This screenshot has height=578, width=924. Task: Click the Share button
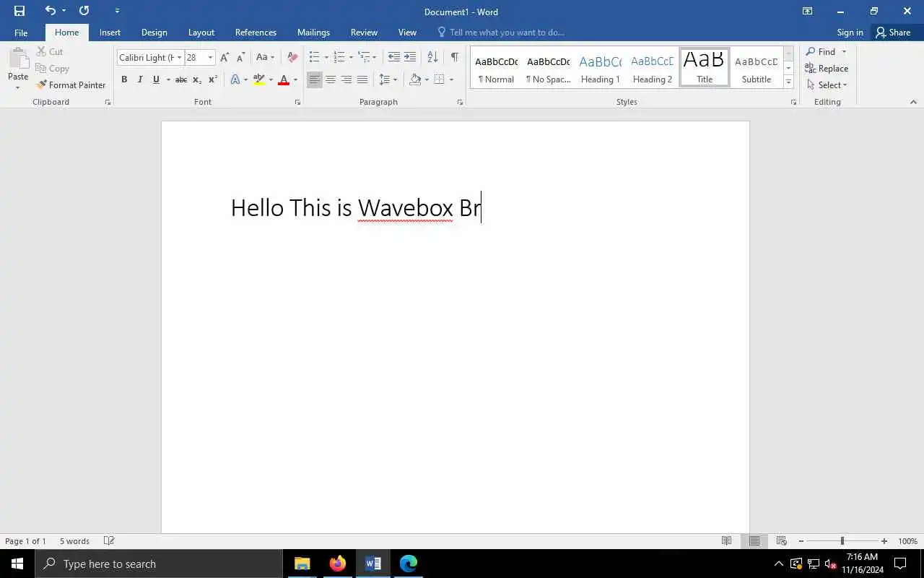coord(893,33)
